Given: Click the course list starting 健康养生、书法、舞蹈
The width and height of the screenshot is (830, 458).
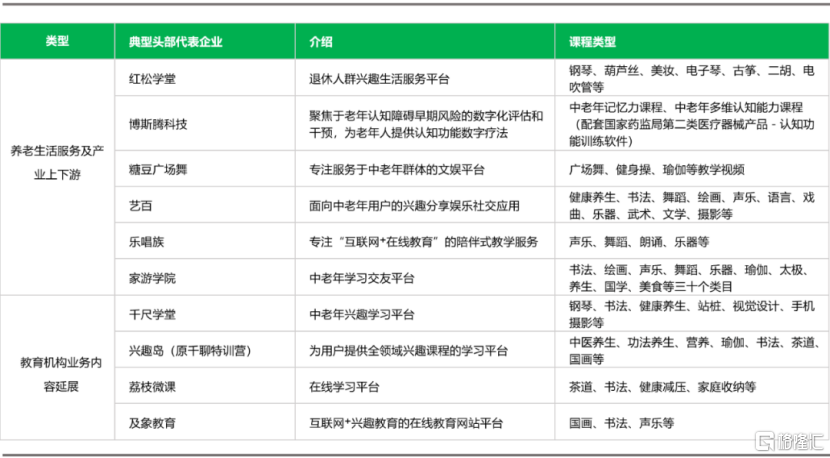Looking at the screenshot, I should click(x=692, y=205).
